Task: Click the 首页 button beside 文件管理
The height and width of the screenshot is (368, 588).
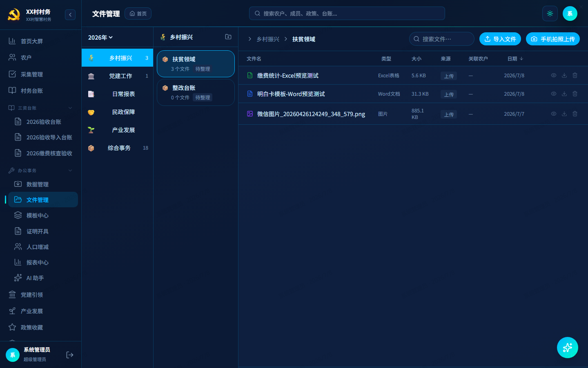Action: [x=138, y=13]
